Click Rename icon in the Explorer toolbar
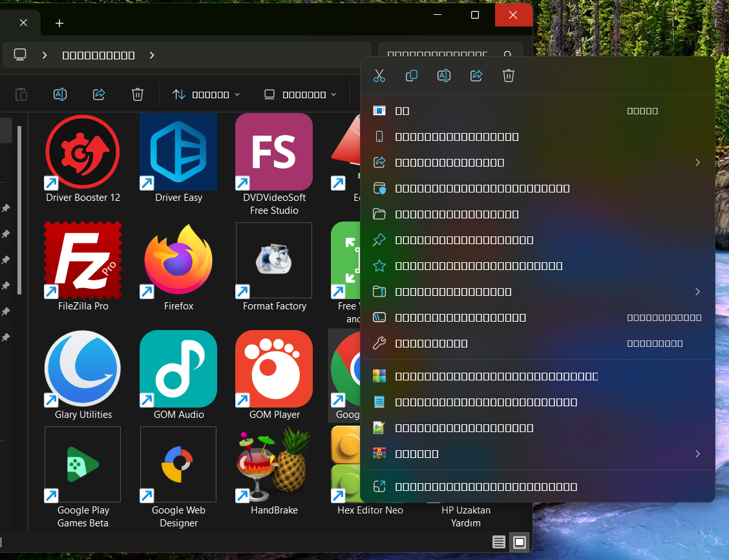This screenshot has width=729, height=560. pos(60,95)
